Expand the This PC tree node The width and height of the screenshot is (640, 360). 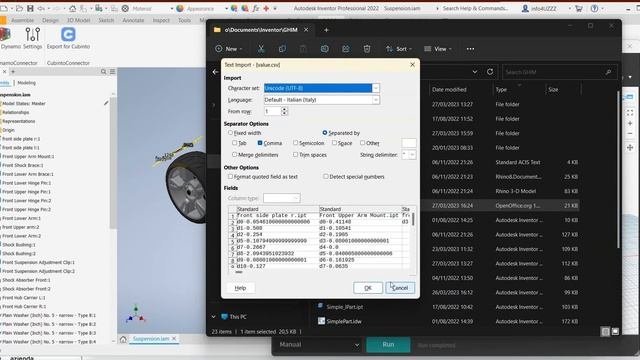[213, 317]
